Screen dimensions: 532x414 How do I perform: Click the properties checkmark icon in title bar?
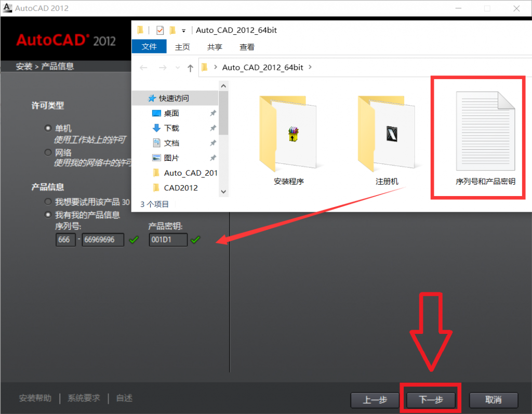point(160,31)
